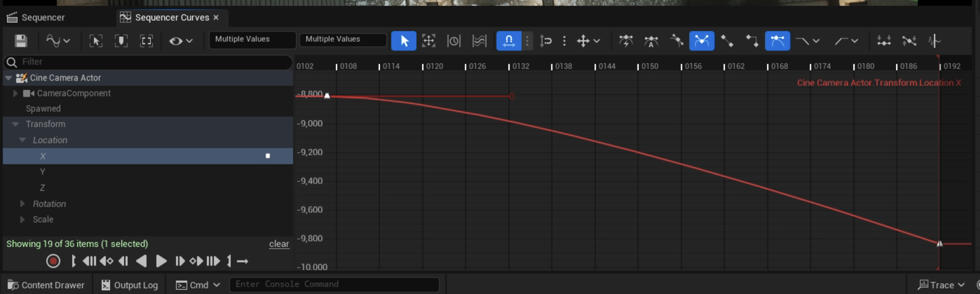Activate the Multi-Select wavy lines tool
The height and width of the screenshot is (294, 980).
click(x=479, y=41)
